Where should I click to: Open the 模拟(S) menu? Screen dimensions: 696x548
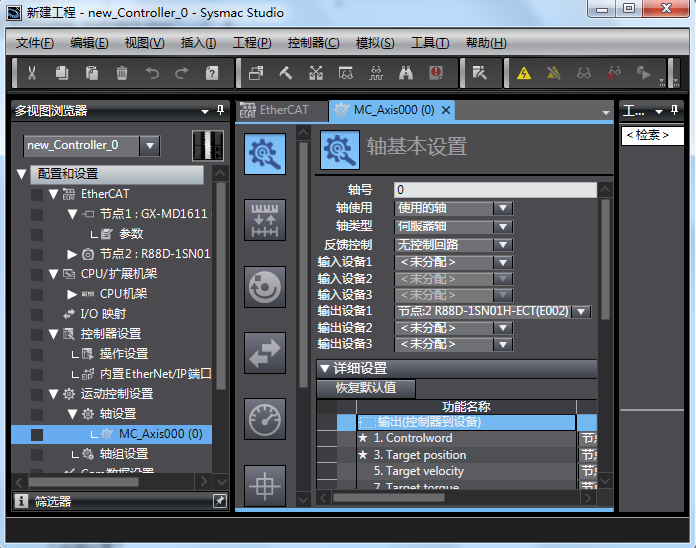[375, 43]
